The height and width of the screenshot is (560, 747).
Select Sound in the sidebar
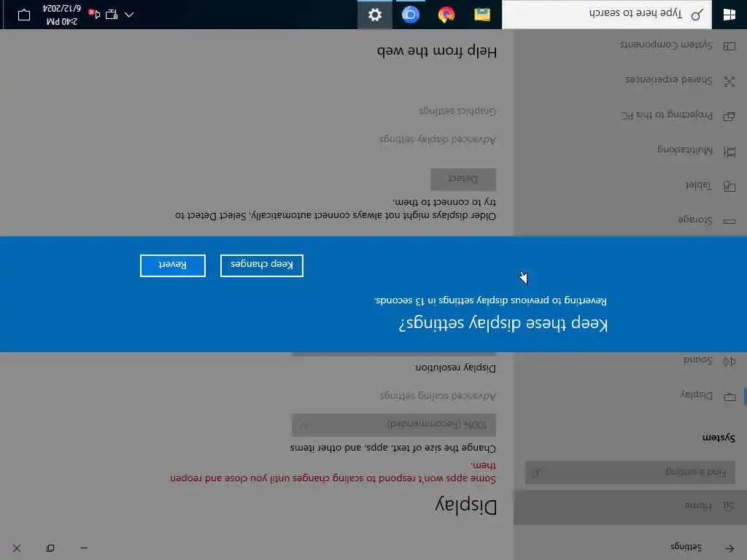click(x=630, y=360)
